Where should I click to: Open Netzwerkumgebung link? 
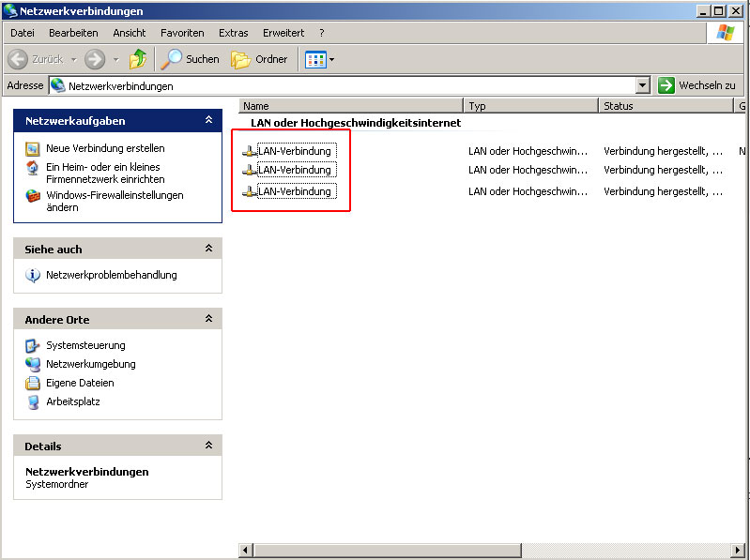point(91,364)
